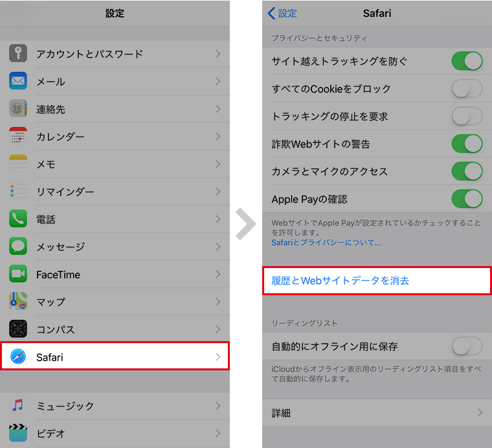Toggle Apple Payの確認 switch
Viewport: 492px width, 448px height.
click(x=467, y=199)
